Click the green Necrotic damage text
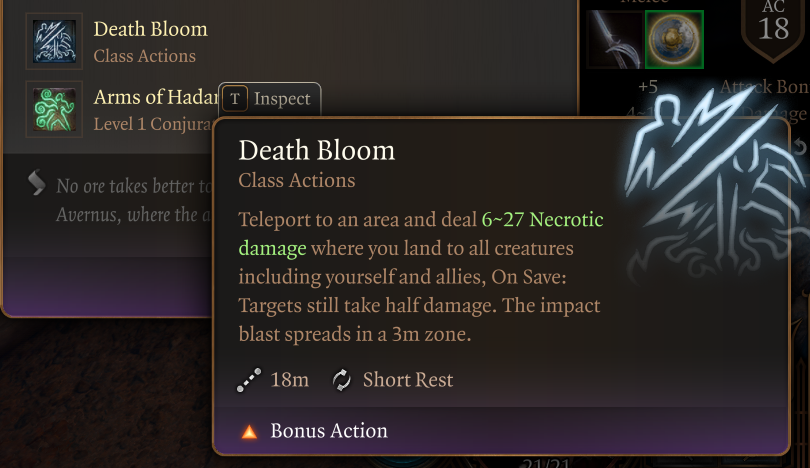The width and height of the screenshot is (810, 468). click(542, 219)
